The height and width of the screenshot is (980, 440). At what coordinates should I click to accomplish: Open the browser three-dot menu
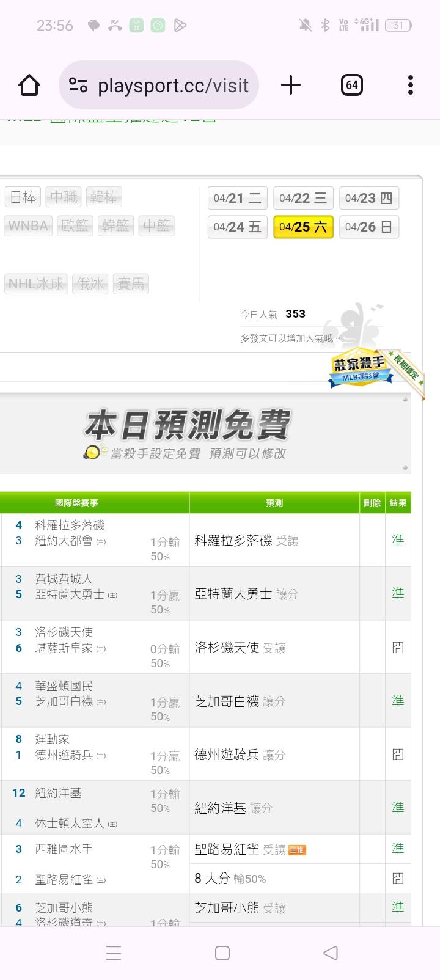coord(411,85)
